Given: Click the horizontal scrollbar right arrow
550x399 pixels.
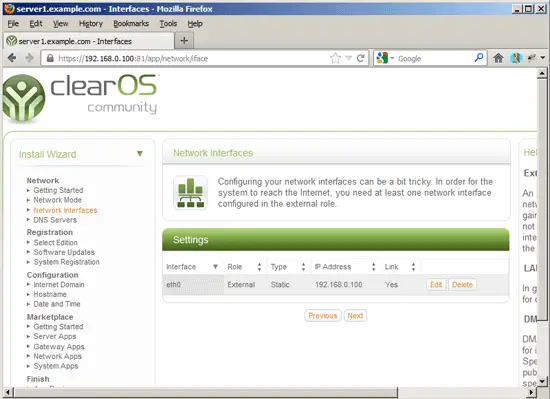Looking at the screenshot, I should click(532, 392).
